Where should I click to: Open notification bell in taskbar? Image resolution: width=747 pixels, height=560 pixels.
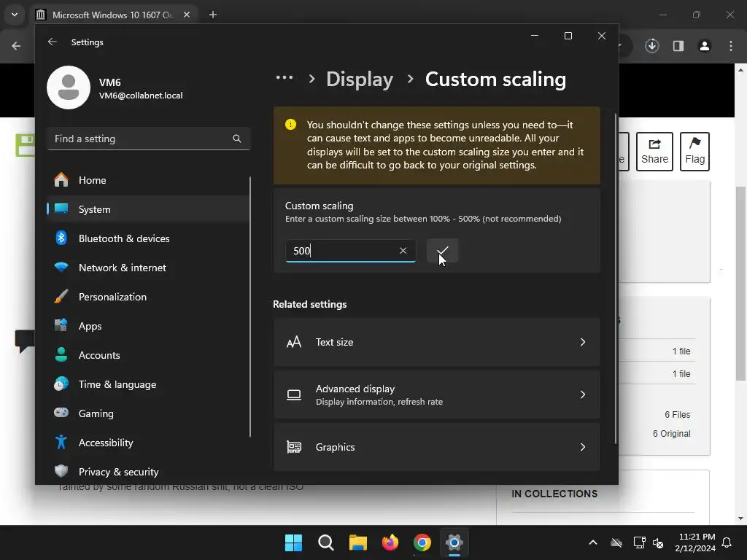pyautogui.click(x=727, y=542)
